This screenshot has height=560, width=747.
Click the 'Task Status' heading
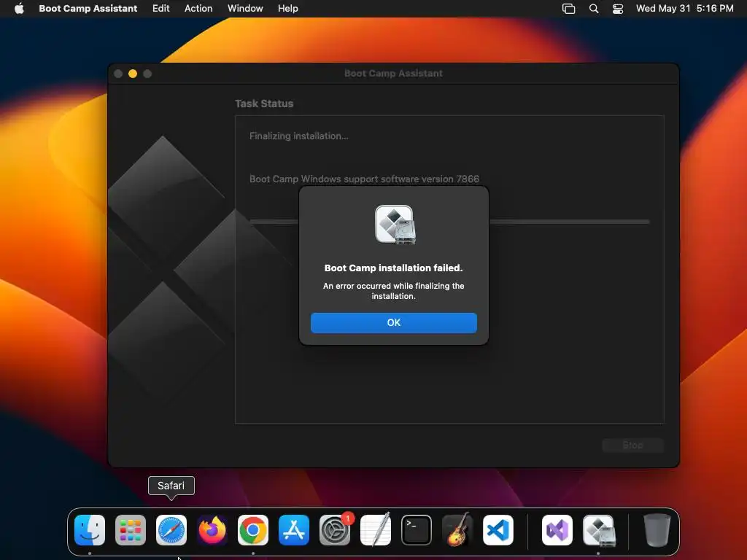(x=264, y=104)
